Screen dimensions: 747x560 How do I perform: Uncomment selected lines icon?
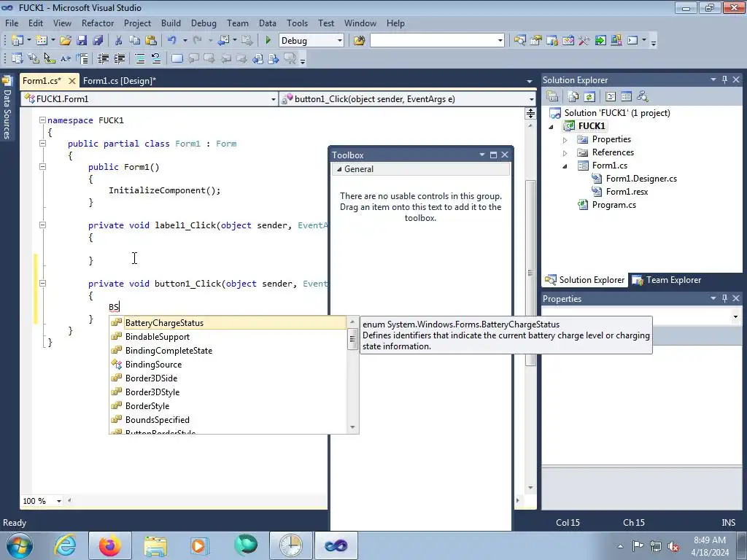[x=156, y=58]
